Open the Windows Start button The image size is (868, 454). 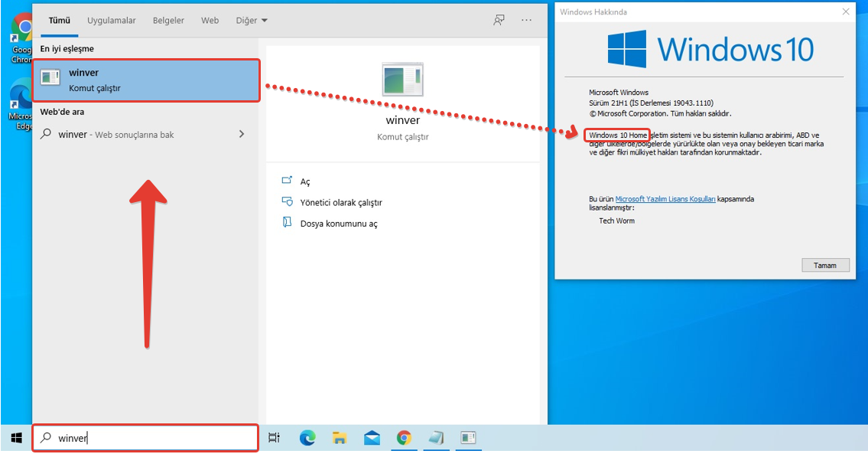point(17,438)
